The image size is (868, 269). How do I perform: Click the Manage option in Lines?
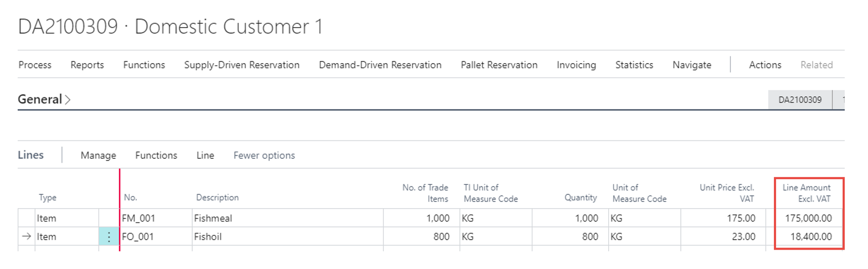pyautogui.click(x=98, y=156)
